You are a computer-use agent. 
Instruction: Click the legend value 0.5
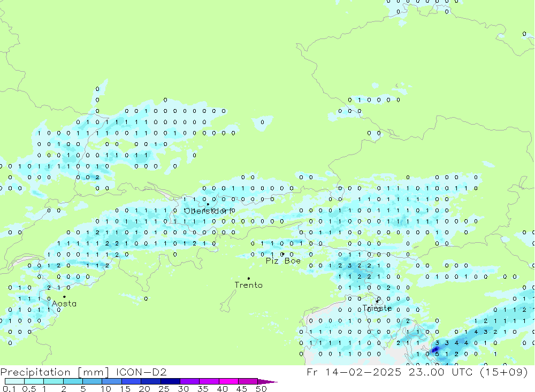coord(29,389)
